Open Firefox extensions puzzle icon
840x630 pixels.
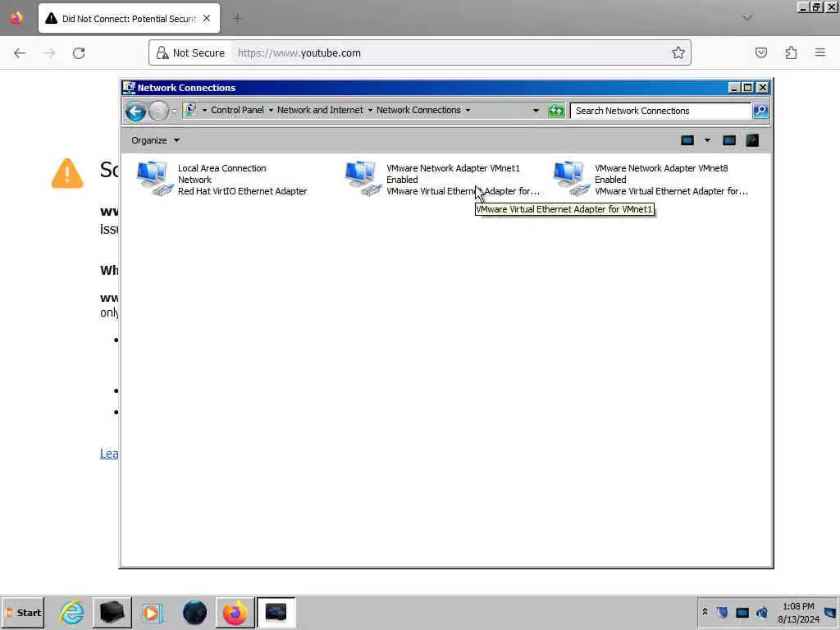click(791, 53)
